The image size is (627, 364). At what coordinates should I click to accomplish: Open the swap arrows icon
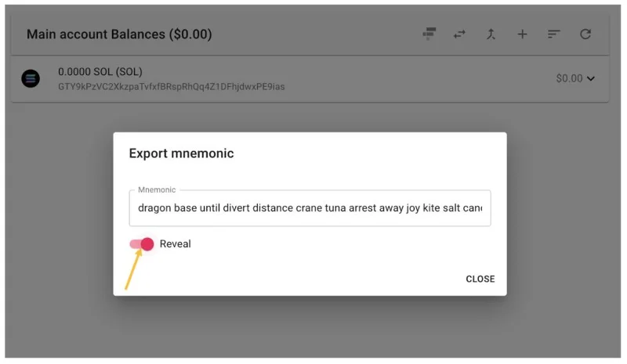pyautogui.click(x=459, y=34)
